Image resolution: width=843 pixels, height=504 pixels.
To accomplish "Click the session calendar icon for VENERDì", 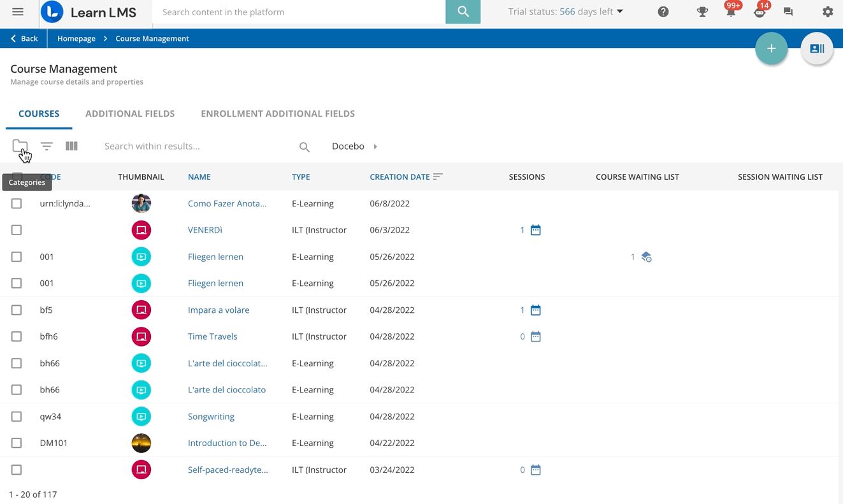I will pos(536,230).
